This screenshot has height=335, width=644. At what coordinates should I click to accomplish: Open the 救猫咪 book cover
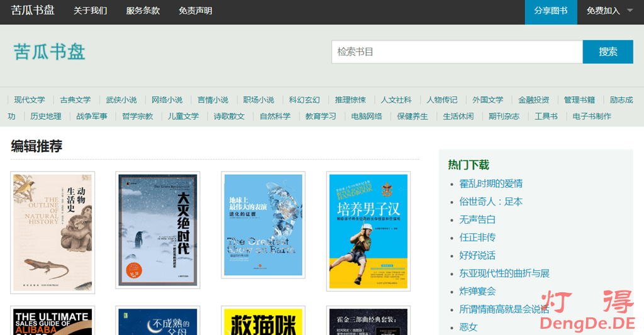[263, 322]
